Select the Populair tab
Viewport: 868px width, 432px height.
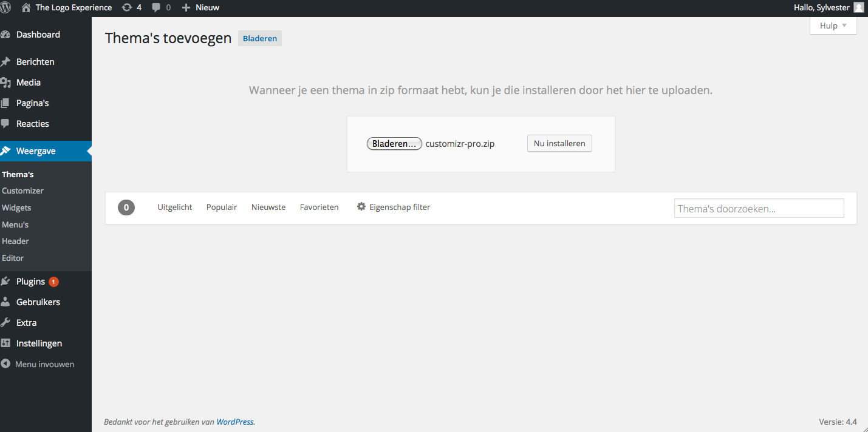(x=222, y=207)
